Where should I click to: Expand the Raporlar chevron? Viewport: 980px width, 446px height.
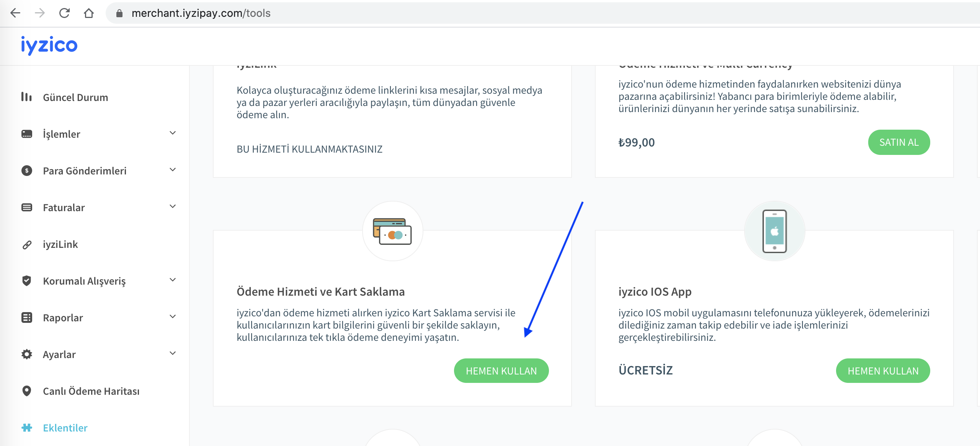[x=173, y=317]
